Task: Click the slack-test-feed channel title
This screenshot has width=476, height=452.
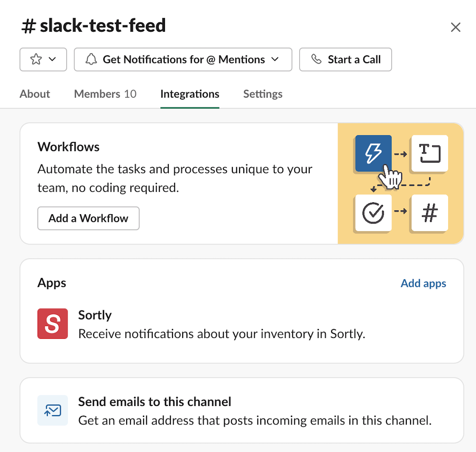Action: point(103,25)
